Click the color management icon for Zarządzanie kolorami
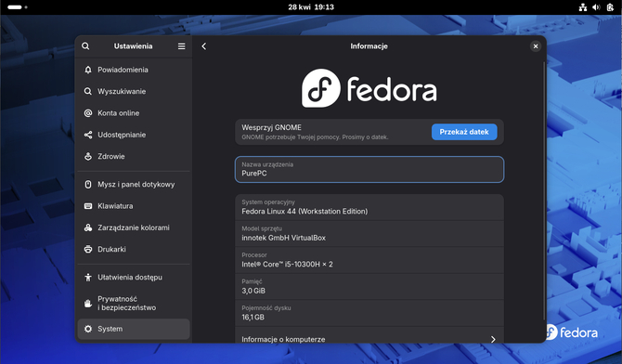Screen dimensions: 622x364 point(88,227)
